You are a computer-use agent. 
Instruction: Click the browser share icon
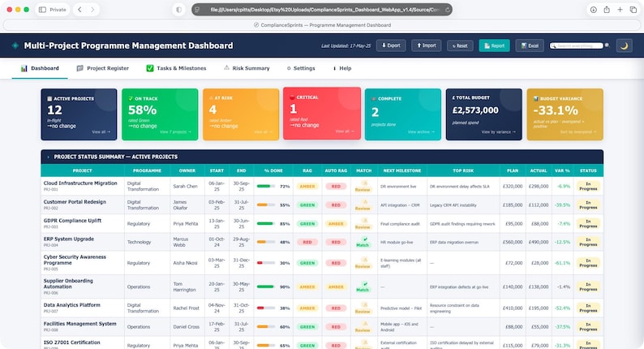point(607,10)
